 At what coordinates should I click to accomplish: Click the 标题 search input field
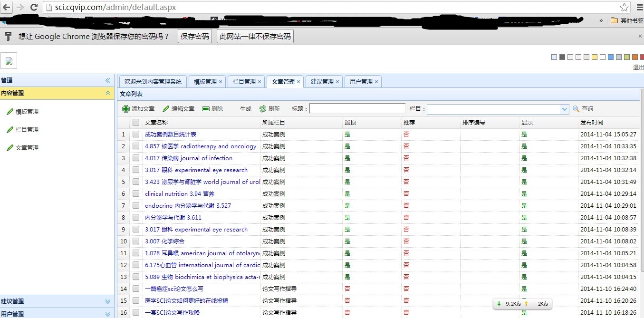tap(357, 109)
